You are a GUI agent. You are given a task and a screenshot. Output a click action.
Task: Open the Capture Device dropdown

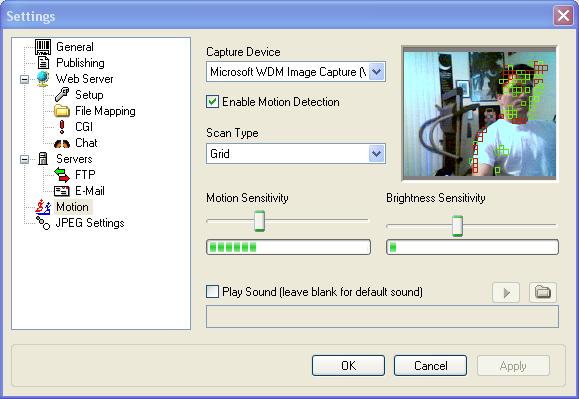(x=377, y=72)
